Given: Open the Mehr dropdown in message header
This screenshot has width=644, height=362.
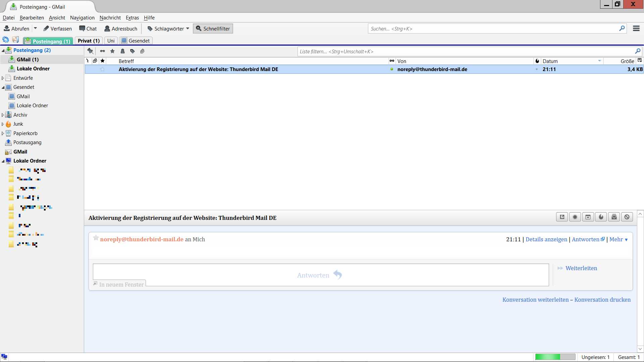Looking at the screenshot, I should tap(618, 239).
